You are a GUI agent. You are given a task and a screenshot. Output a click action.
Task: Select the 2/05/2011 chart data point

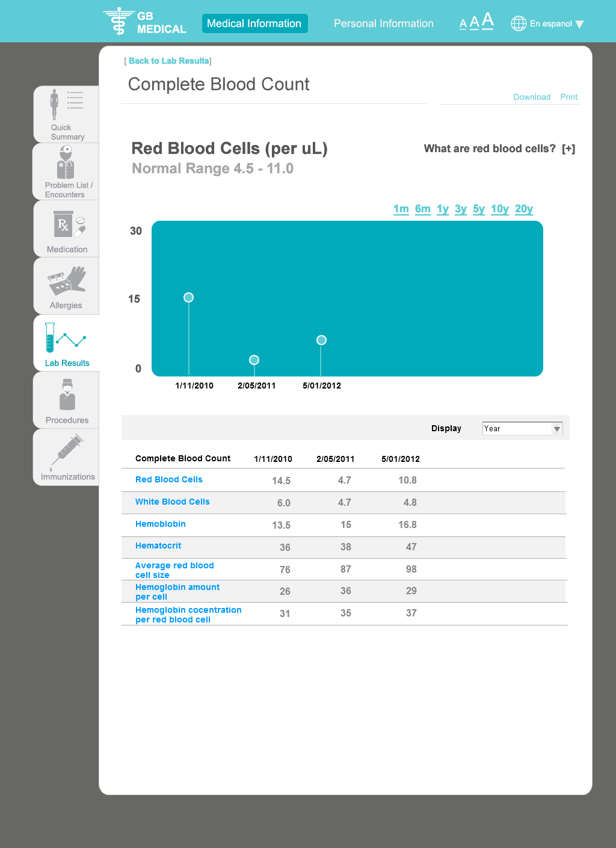pos(254,360)
